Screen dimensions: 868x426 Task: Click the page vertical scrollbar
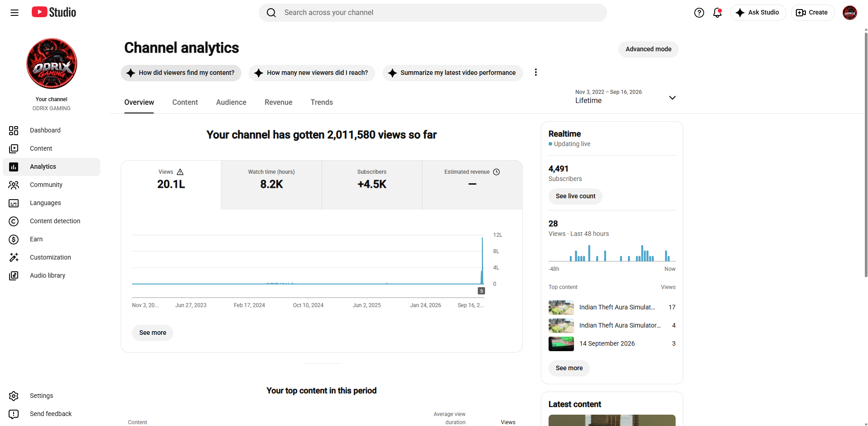point(866,154)
